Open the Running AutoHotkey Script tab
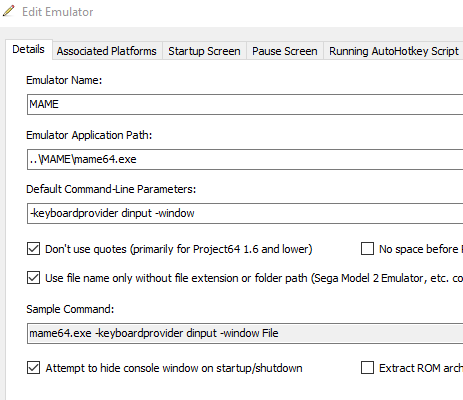Image resolution: width=463 pixels, height=400 pixels. coord(394,51)
